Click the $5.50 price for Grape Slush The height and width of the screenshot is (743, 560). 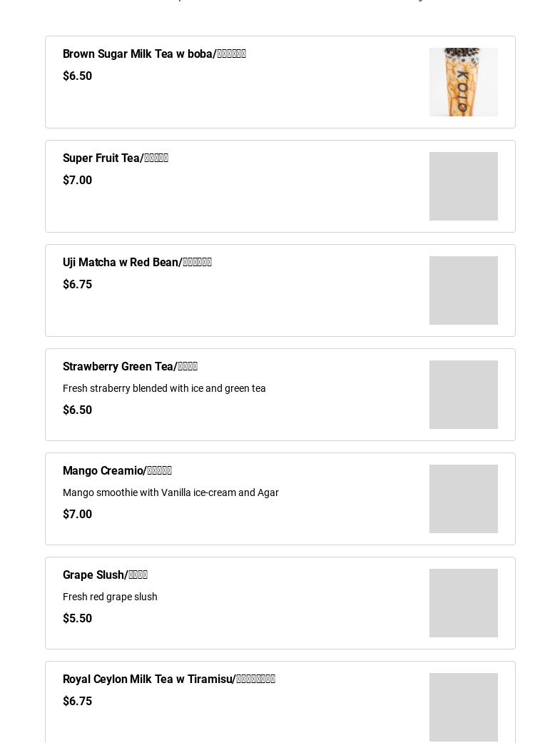(77, 619)
